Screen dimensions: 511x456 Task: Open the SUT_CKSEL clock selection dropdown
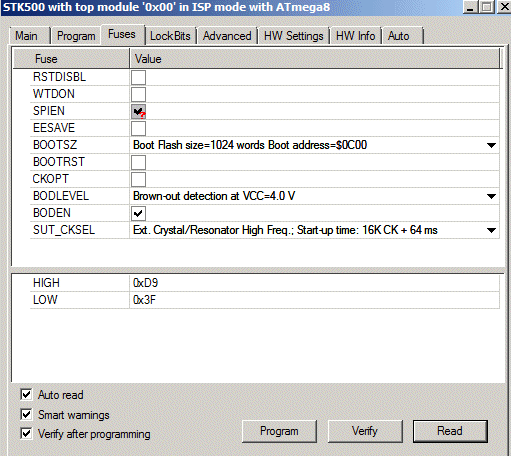tap(491, 230)
